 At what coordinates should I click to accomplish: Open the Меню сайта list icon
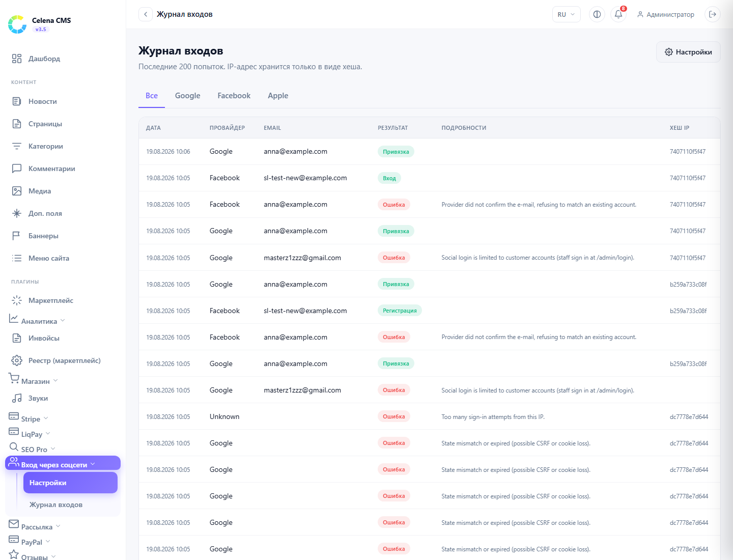[17, 258]
